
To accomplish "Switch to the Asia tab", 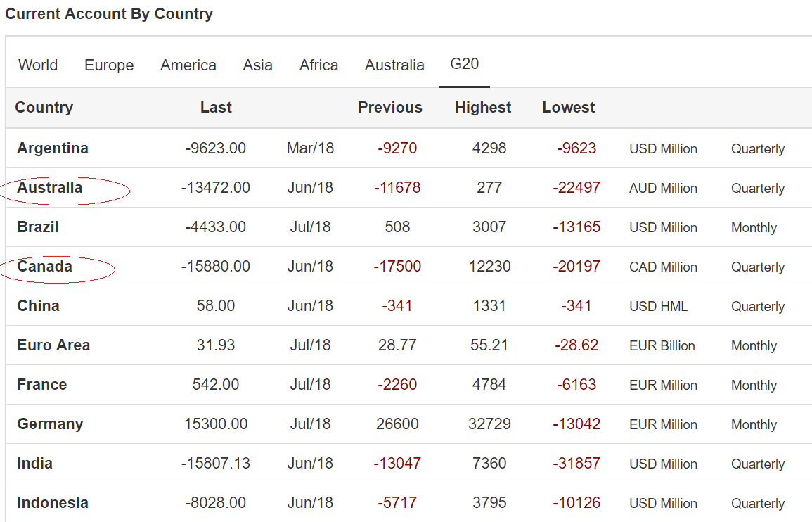I will coord(258,65).
